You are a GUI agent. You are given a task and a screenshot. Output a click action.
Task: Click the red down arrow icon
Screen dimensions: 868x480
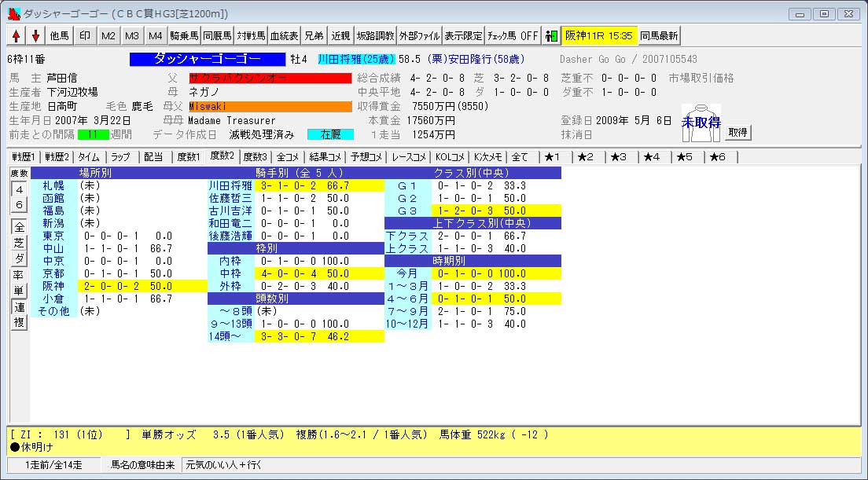click(x=35, y=35)
